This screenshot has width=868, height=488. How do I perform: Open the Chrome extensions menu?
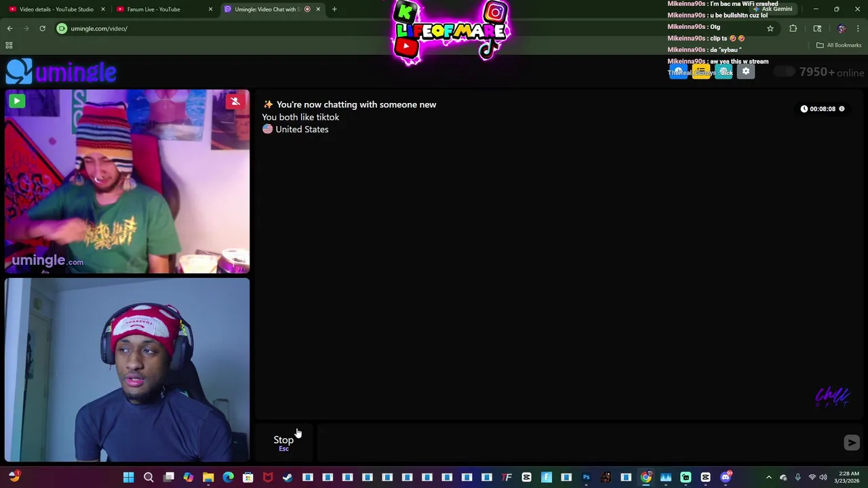click(x=793, y=28)
